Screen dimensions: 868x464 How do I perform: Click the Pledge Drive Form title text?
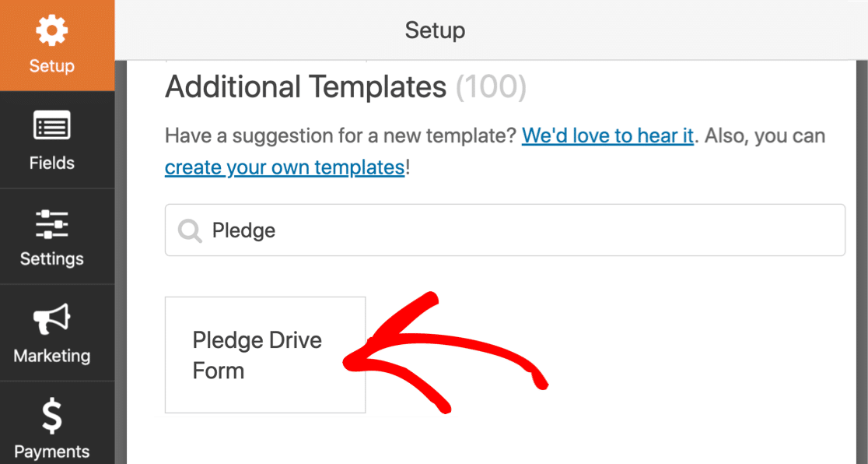click(x=257, y=355)
